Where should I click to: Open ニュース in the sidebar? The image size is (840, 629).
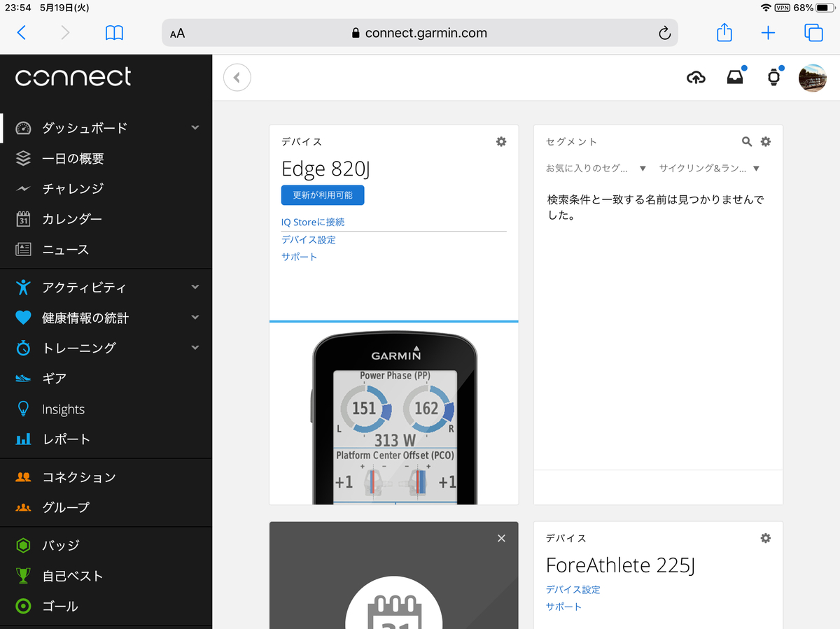click(65, 250)
